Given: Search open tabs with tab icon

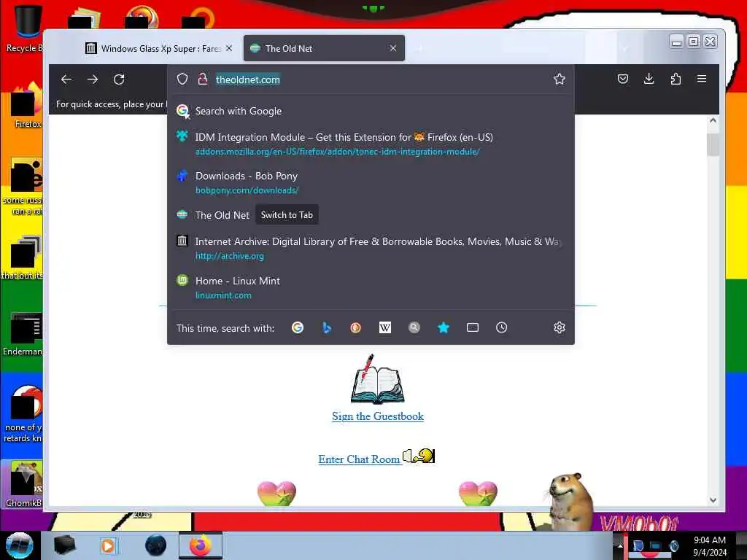Looking at the screenshot, I should 473,327.
